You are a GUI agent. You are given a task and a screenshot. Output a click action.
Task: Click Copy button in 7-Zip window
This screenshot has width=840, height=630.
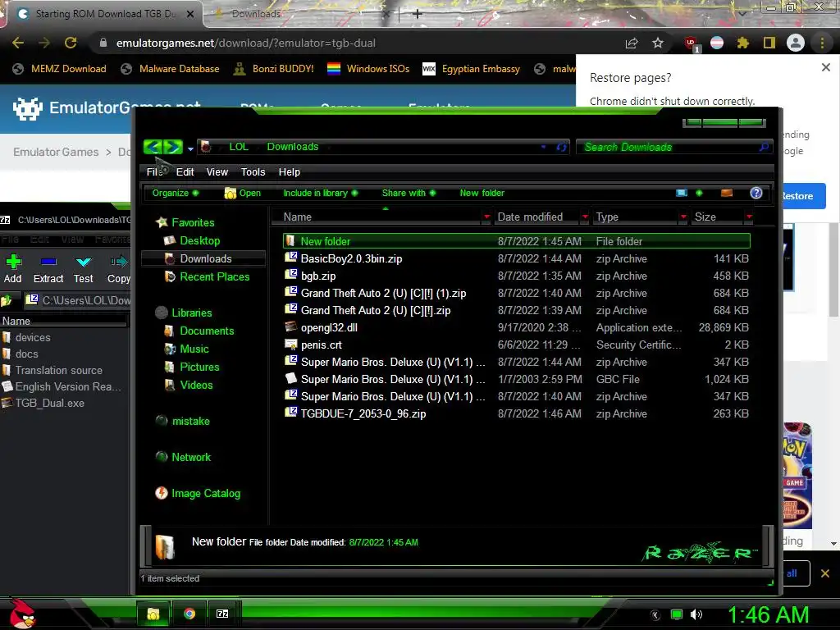[x=118, y=269]
